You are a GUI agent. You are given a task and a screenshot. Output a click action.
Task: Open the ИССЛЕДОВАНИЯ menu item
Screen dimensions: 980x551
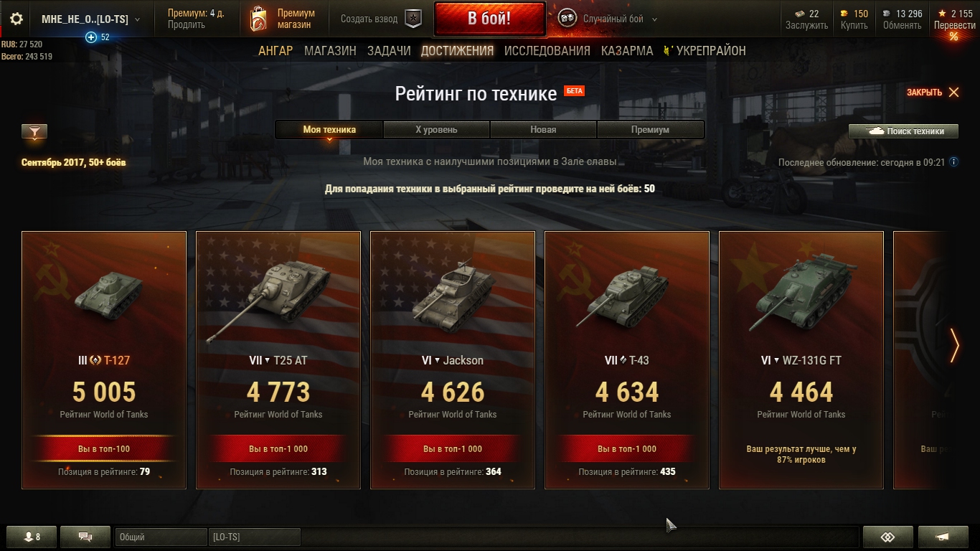(x=547, y=51)
